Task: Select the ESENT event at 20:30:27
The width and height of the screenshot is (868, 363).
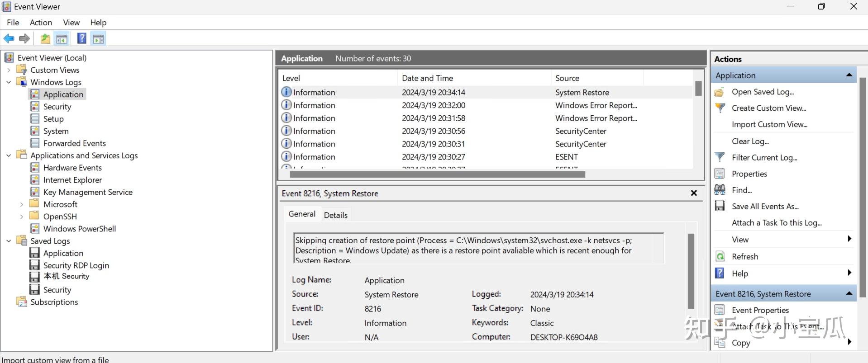Action: (486, 157)
